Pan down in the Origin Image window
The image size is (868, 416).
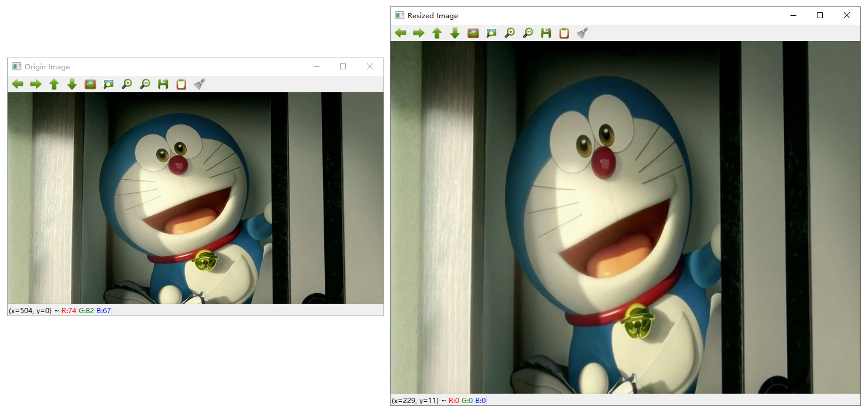72,84
